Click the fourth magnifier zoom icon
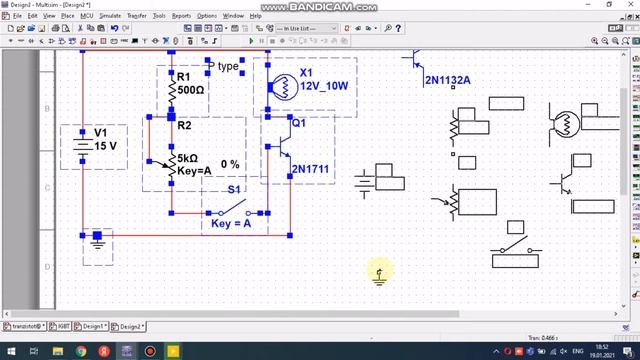Image resolution: width=640 pixels, height=360 pixels. (x=626, y=41)
